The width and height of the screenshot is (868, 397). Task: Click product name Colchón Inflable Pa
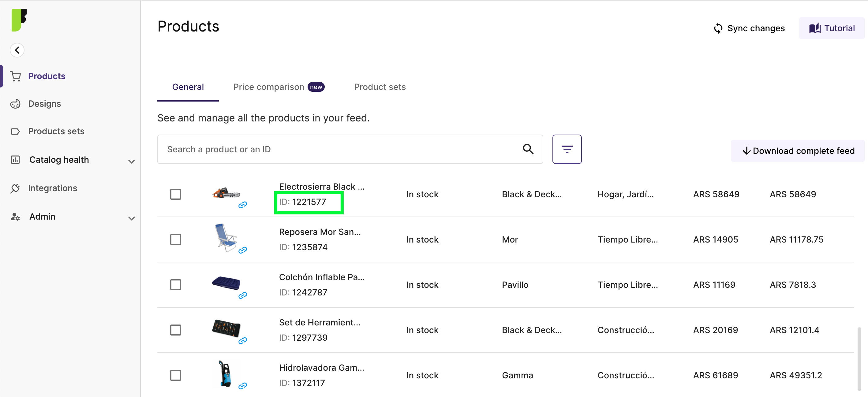321,277
